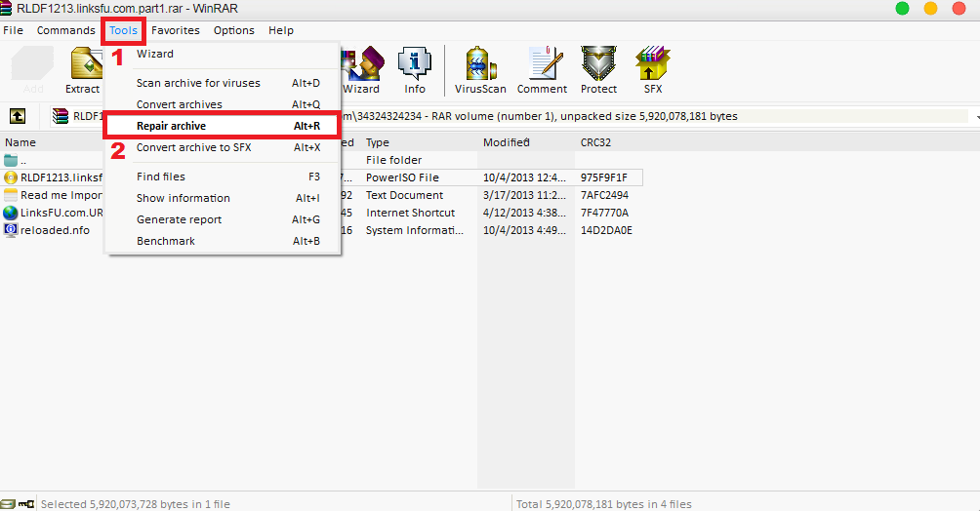Image resolution: width=980 pixels, height=511 pixels.
Task: Click the key icon in the status bar
Action: [x=26, y=504]
